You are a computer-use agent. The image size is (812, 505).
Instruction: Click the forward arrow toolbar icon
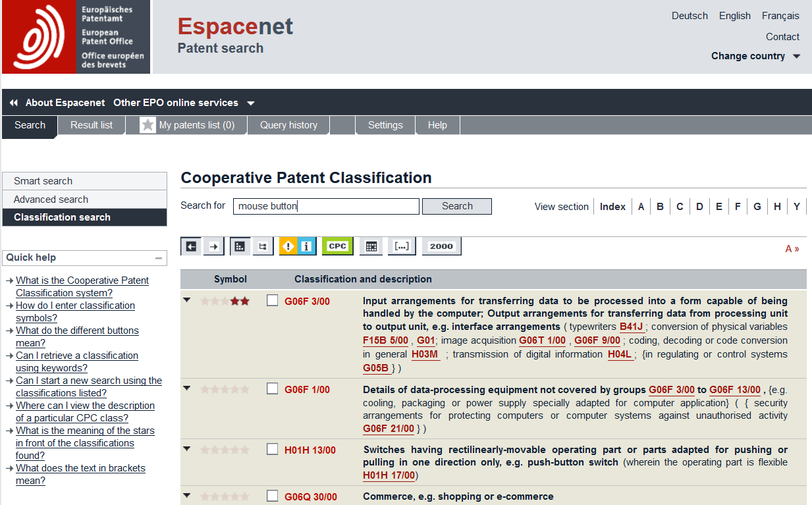[213, 246]
